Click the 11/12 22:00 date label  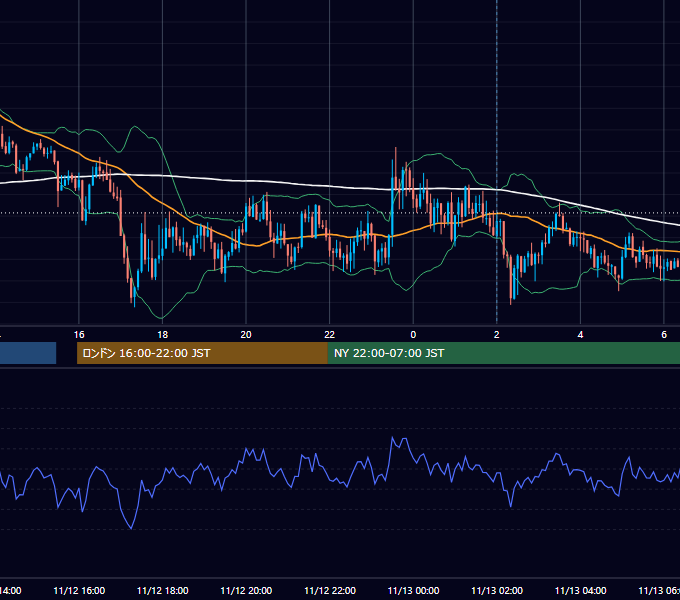[x=330, y=591]
